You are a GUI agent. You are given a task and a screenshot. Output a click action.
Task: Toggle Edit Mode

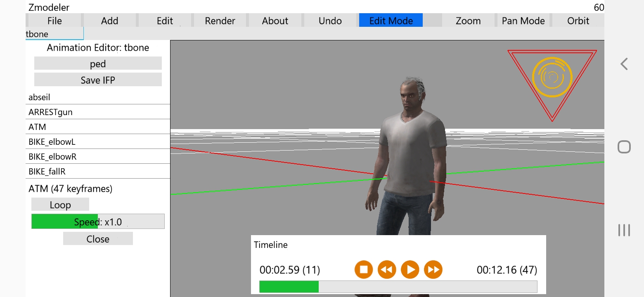(391, 21)
